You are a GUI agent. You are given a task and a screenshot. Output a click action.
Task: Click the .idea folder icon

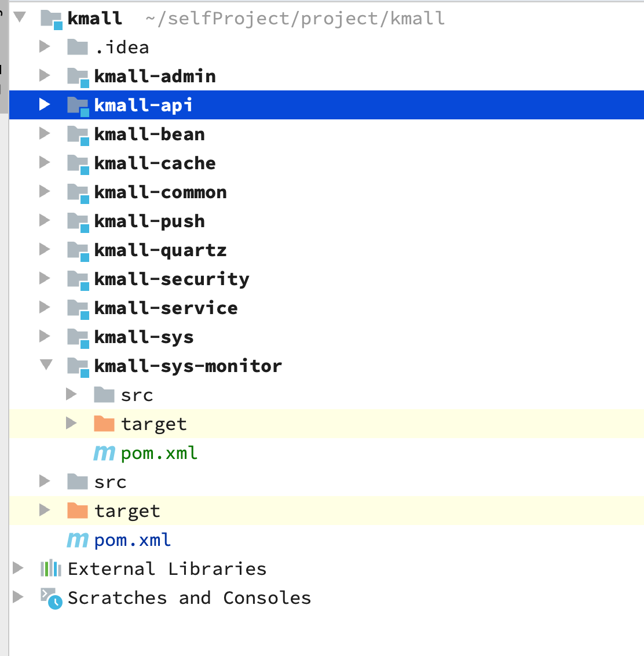(78, 47)
